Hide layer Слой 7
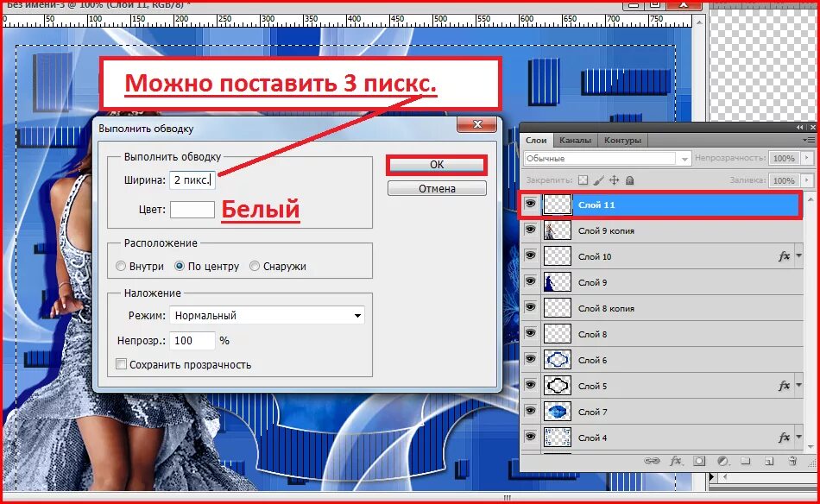Screen dimensions: 820x504 click(x=530, y=411)
